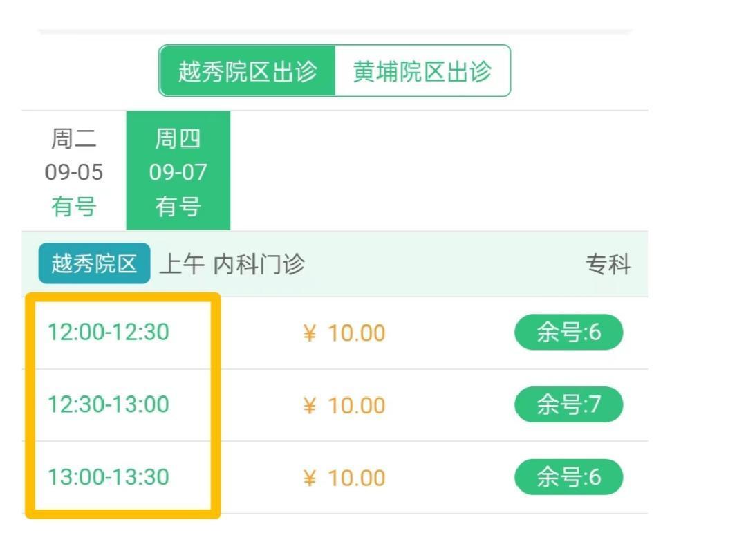The width and height of the screenshot is (746, 560).
Task: Choose the 13:00-13:30 time slot
Action: (109, 477)
